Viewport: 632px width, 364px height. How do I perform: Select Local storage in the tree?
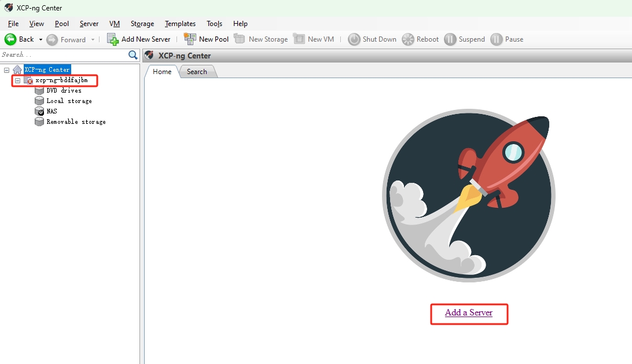point(69,101)
